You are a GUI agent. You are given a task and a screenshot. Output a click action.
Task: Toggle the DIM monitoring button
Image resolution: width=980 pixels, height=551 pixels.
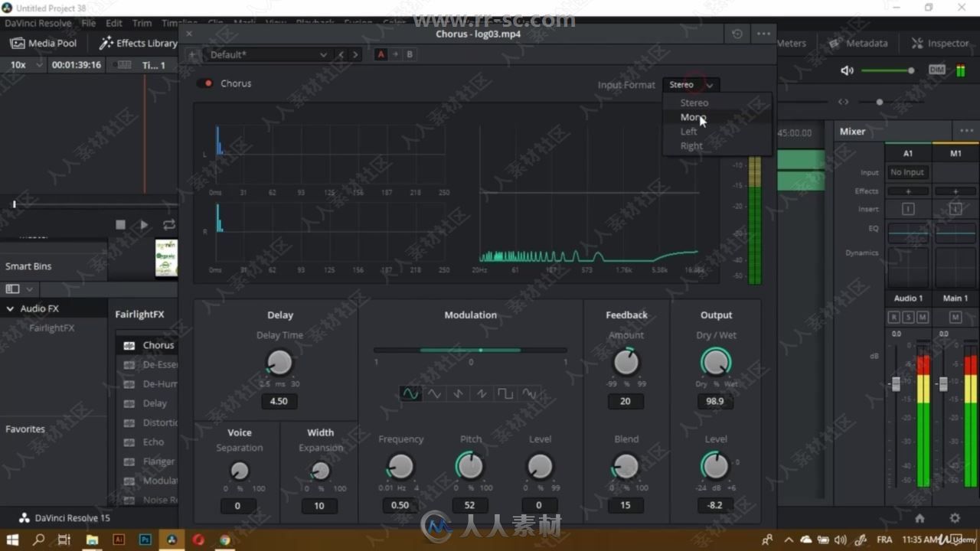(937, 70)
